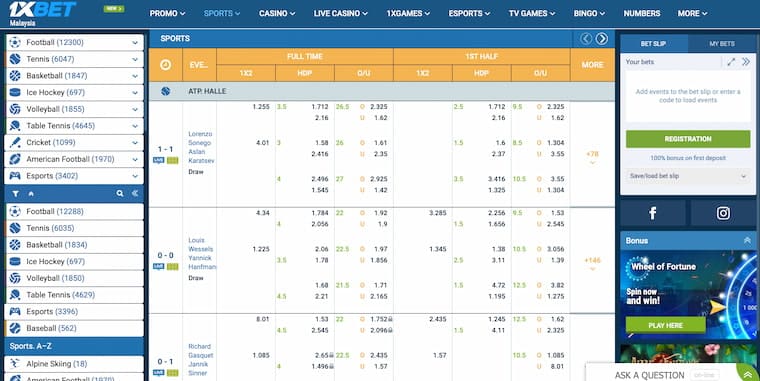Click the filter funnel icon in sidebar
760x381 pixels.
tap(16, 193)
